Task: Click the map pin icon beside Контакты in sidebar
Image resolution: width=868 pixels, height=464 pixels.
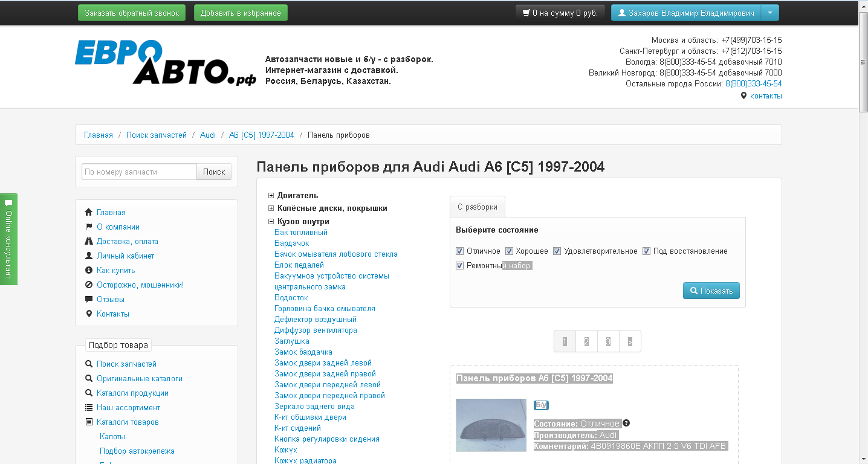Action: pyautogui.click(x=89, y=314)
